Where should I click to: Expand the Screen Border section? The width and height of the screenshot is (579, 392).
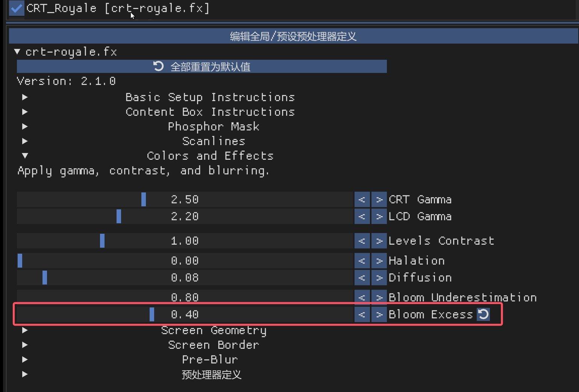coord(25,345)
